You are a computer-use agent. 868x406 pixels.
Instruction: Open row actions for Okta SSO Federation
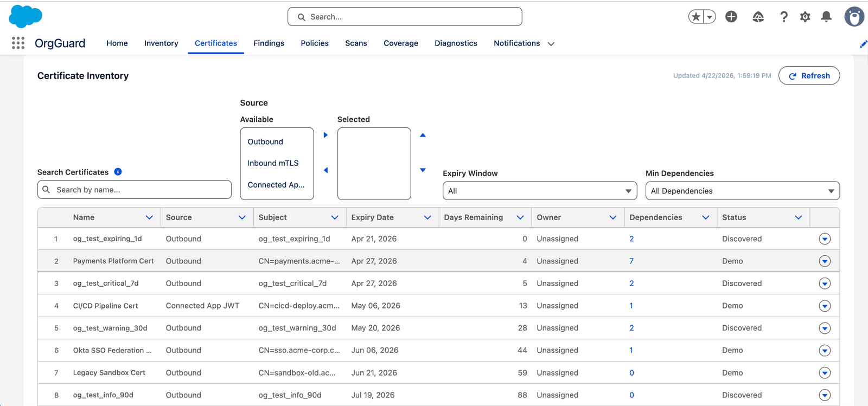825,351
